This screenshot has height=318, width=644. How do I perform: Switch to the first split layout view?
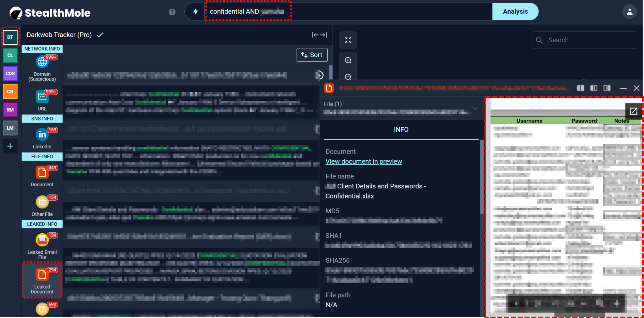580,88
